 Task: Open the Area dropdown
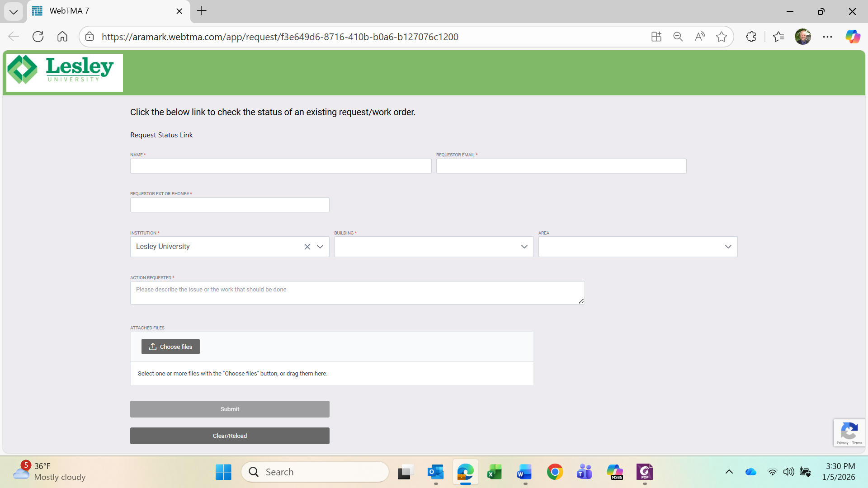(x=728, y=247)
